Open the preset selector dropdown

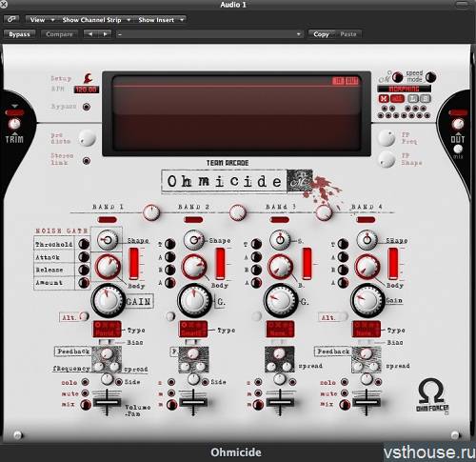pos(208,34)
